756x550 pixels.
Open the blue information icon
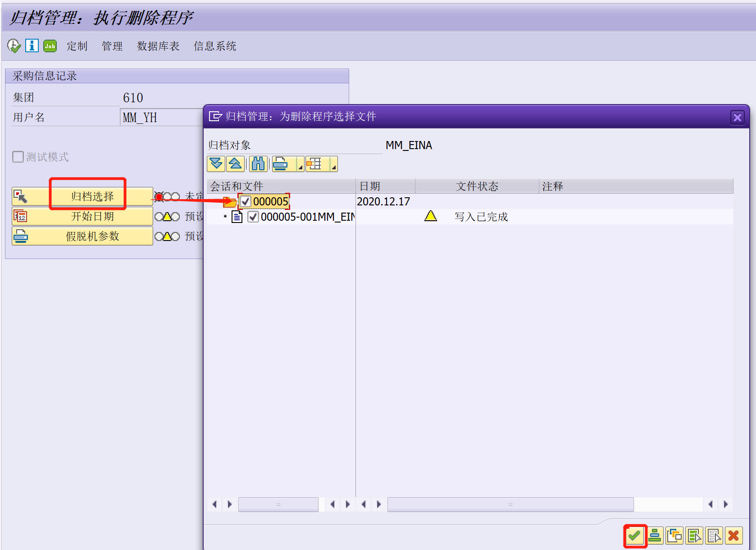point(32,45)
